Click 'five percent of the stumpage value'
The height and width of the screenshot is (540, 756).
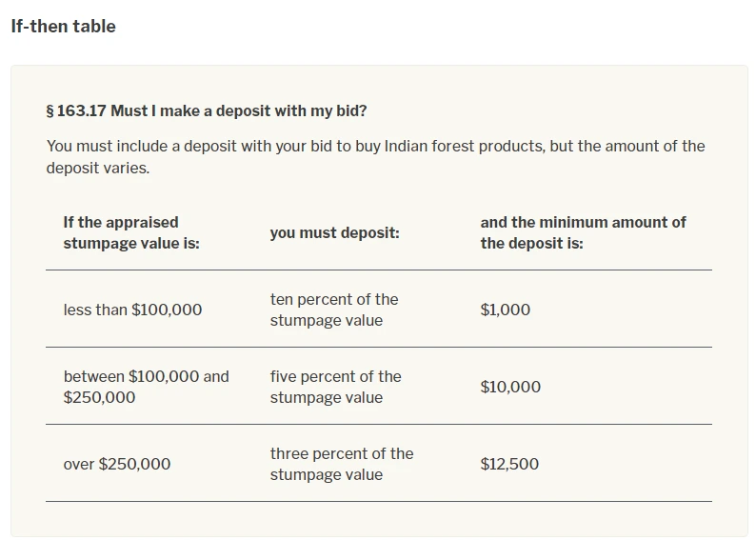tap(335, 387)
